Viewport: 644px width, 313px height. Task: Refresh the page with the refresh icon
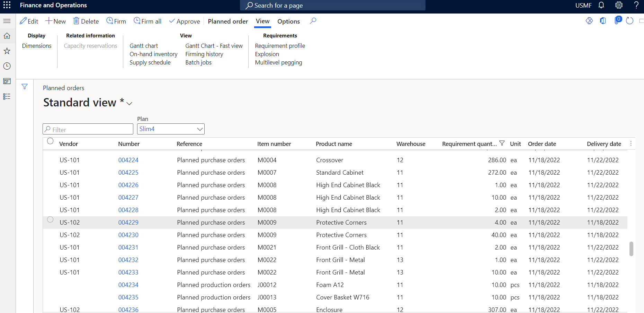pyautogui.click(x=629, y=21)
